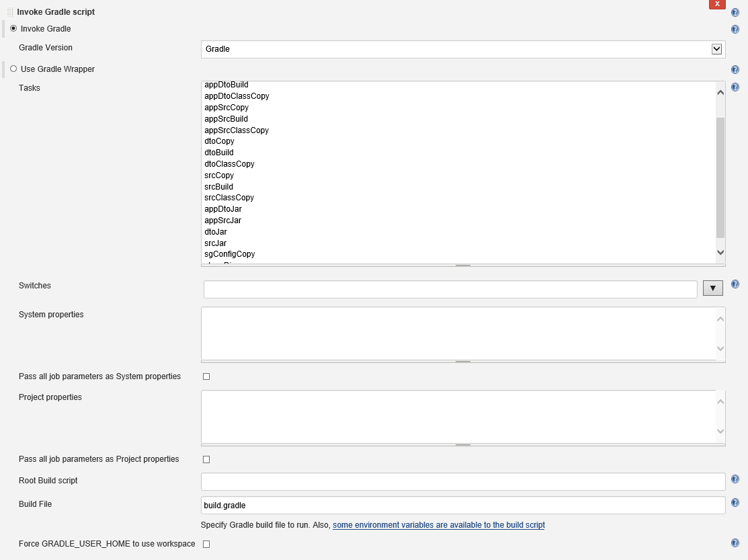Click srcJar task line

[x=215, y=243]
